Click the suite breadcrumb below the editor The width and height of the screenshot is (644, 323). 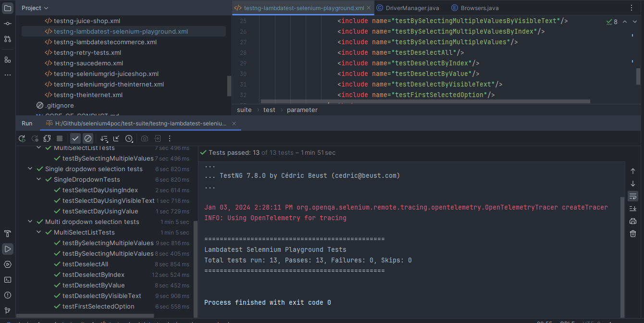pos(244,110)
